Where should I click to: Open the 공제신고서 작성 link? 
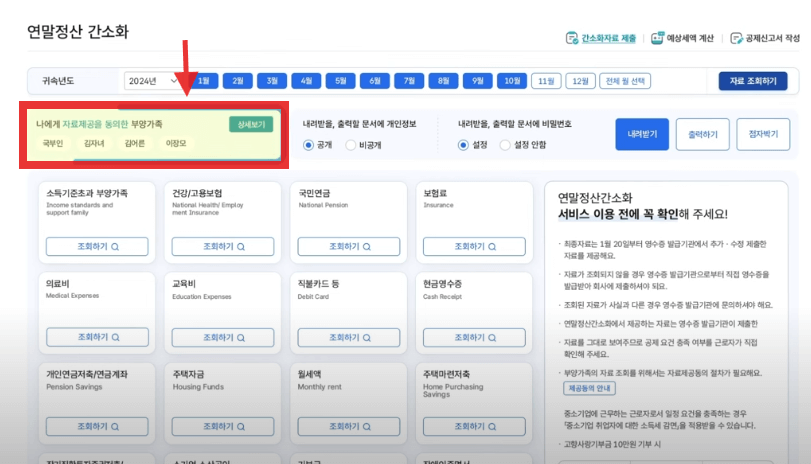coord(772,38)
